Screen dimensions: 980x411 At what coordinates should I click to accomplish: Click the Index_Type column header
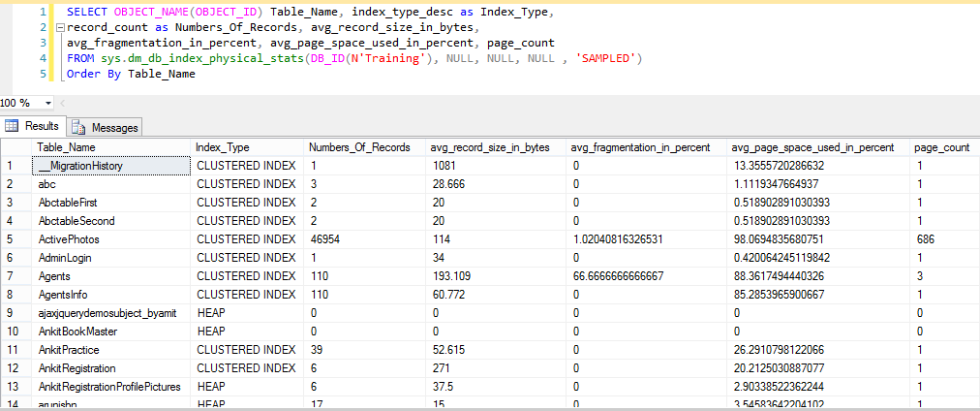point(247,147)
